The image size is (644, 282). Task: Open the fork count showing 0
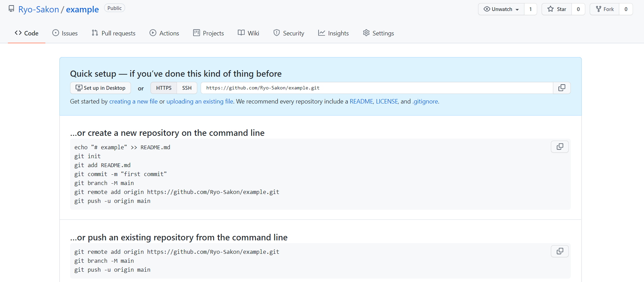(x=626, y=9)
